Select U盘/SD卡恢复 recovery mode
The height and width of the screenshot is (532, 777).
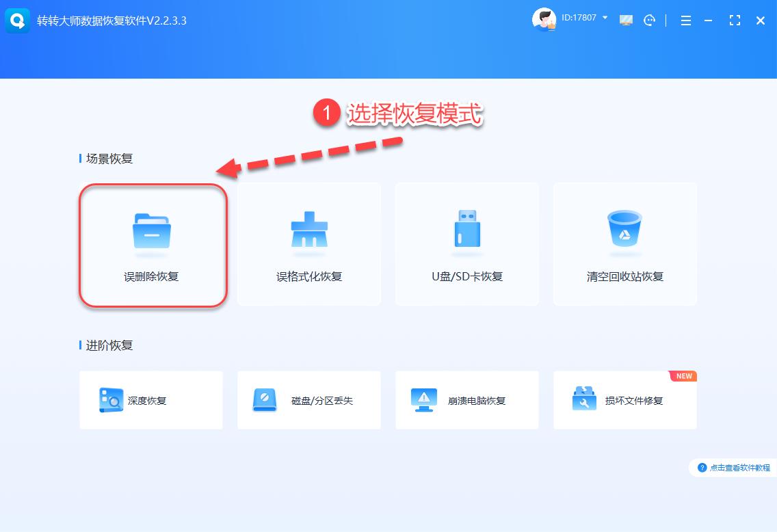click(x=466, y=244)
